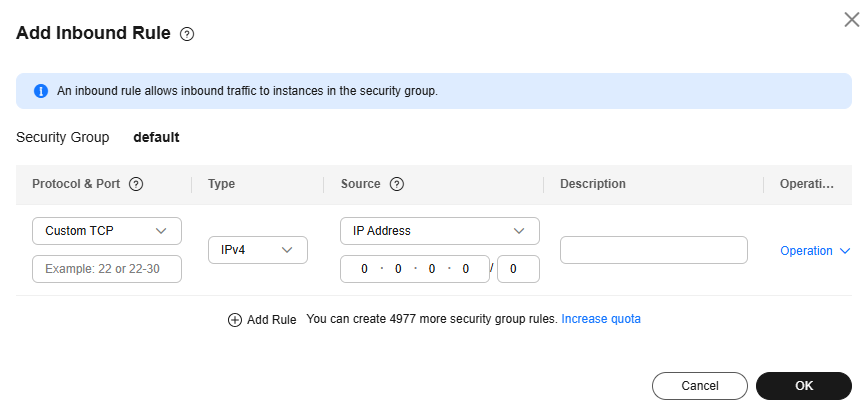
Task: Click the remaining rules quota message
Action: coord(432,319)
